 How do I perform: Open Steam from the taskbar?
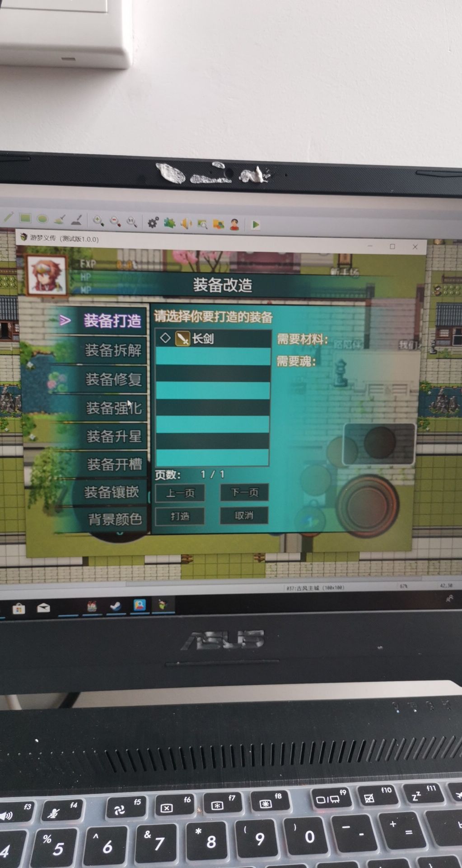[116, 606]
